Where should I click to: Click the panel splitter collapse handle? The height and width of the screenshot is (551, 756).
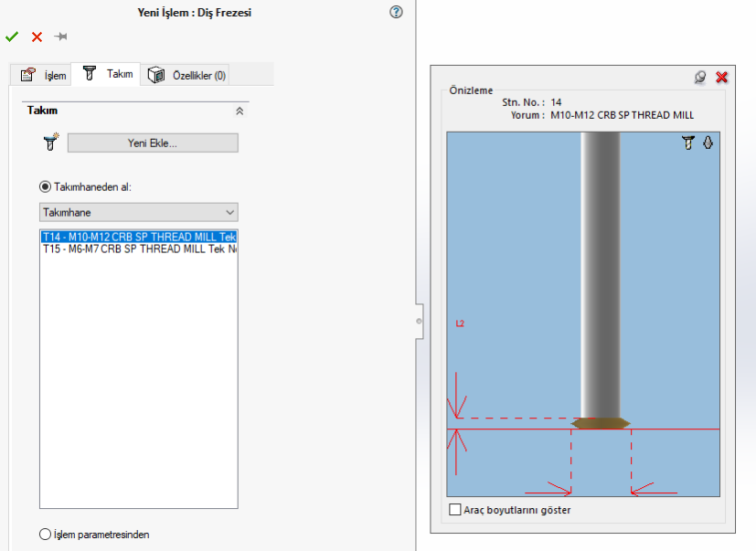(419, 321)
